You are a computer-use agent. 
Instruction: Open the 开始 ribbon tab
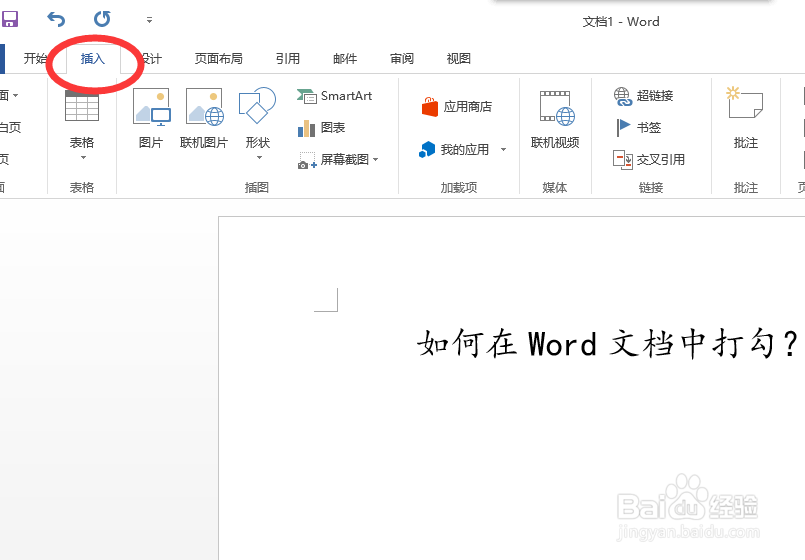coord(35,59)
